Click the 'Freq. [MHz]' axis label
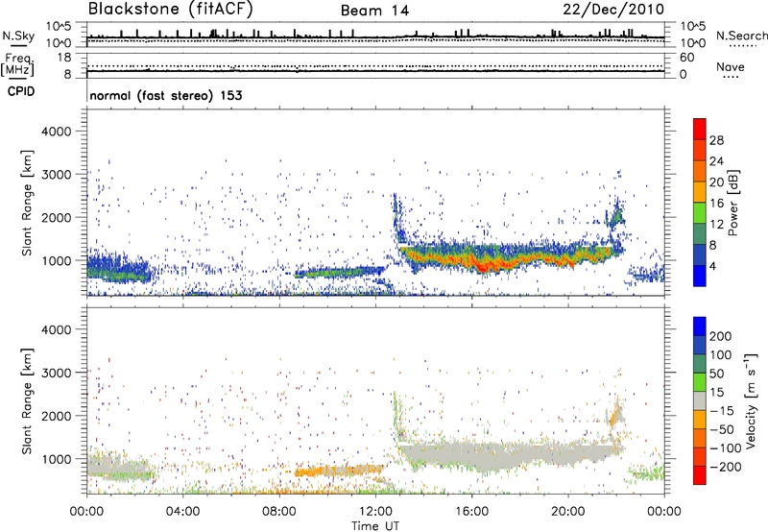 (17, 64)
